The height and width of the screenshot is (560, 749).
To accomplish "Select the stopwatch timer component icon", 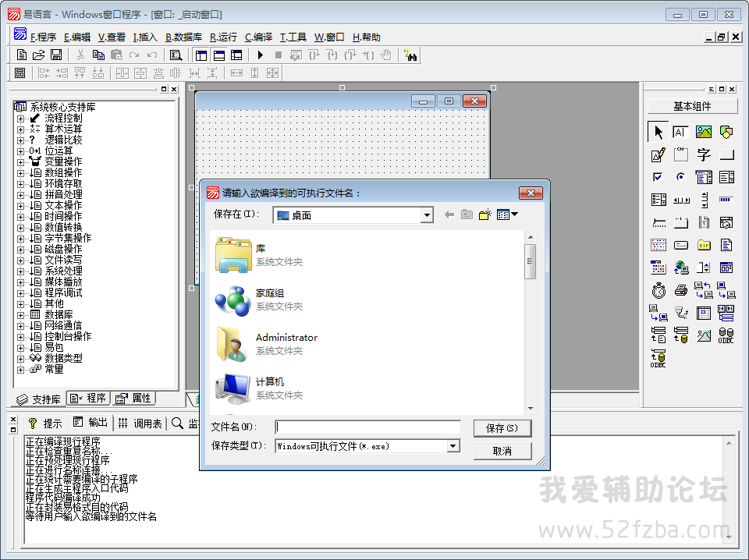I will coord(658,290).
